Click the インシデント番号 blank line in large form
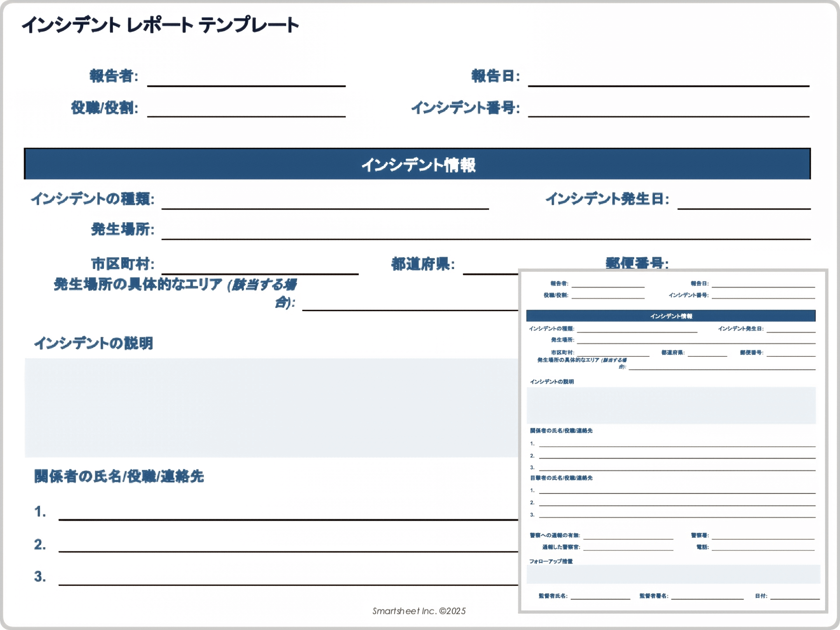The height and width of the screenshot is (630, 840). tap(668, 116)
